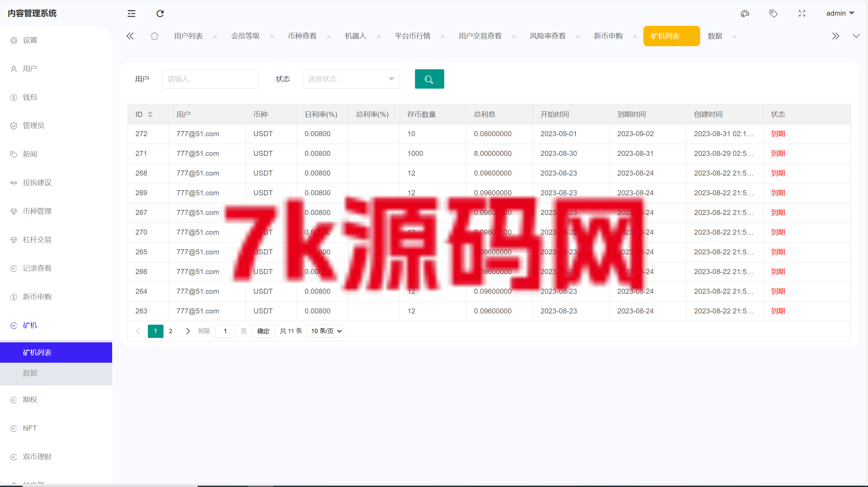Expand the 管理员 sidebar menu
868x487 pixels.
pyautogui.click(x=56, y=126)
